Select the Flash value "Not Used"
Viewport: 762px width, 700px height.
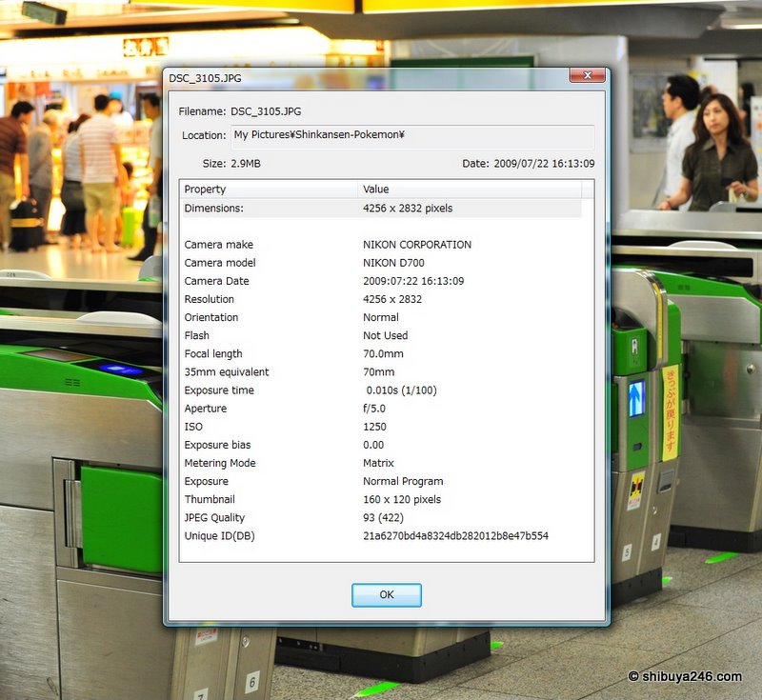(x=386, y=335)
